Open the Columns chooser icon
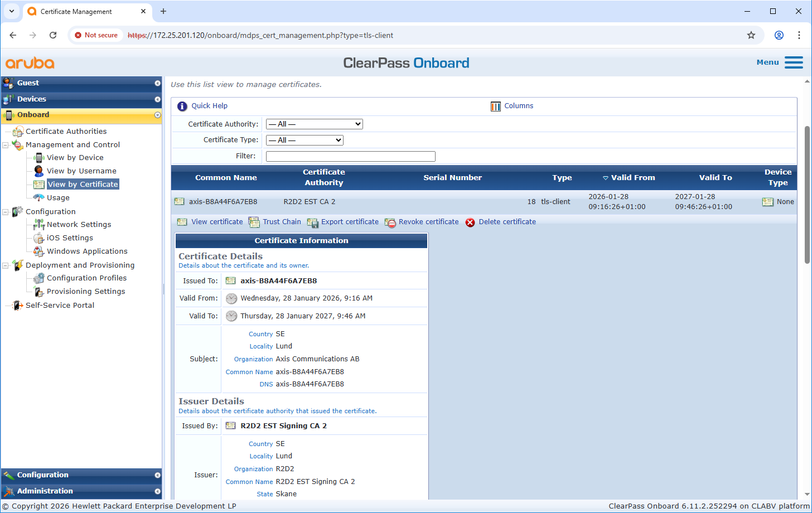Screen dimensions: 812x513 [x=496, y=106]
